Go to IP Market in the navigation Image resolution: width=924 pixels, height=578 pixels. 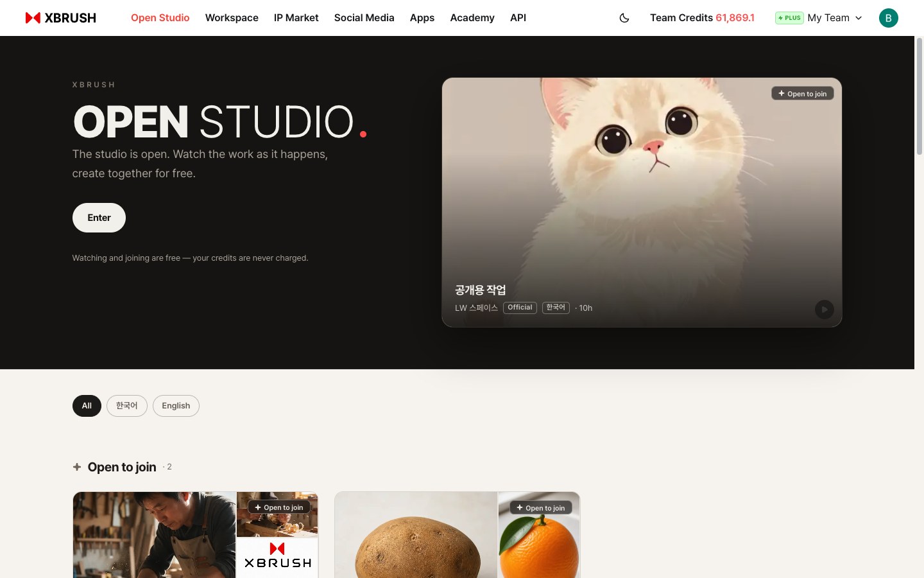[296, 18]
